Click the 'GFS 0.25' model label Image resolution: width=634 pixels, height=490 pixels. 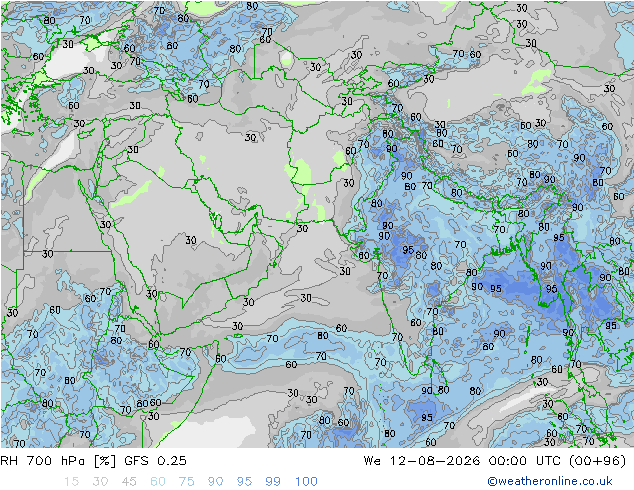155,460
